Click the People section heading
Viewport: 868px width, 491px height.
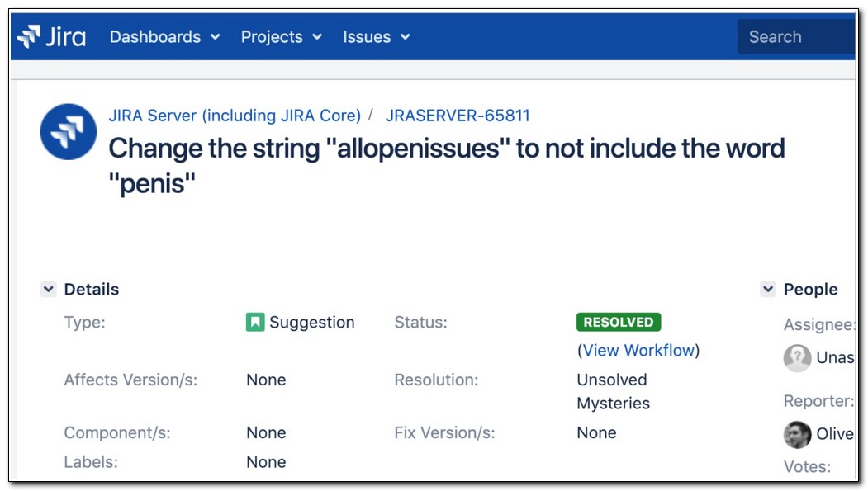tap(810, 290)
